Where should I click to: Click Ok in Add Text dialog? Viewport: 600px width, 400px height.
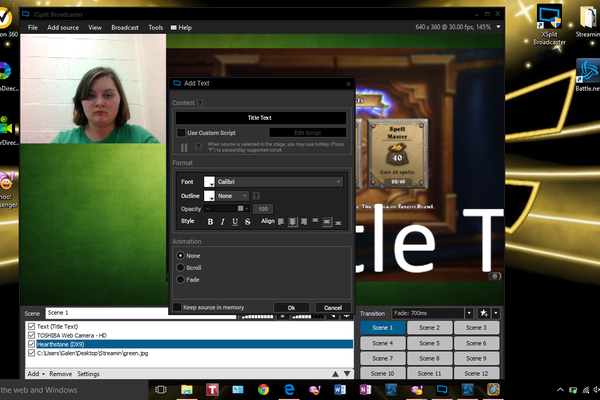pyautogui.click(x=291, y=307)
